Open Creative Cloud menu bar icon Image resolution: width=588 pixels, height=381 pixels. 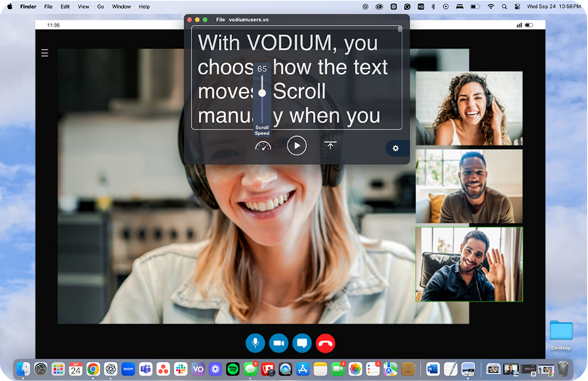379,7
